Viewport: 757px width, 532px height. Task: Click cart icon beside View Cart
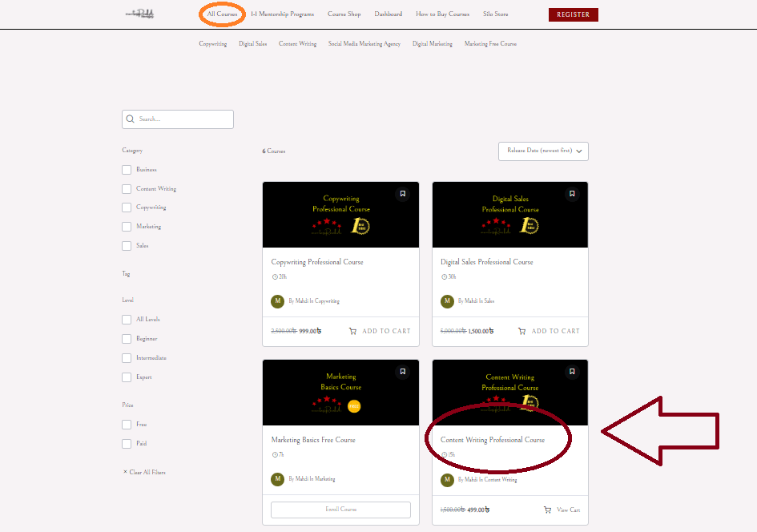547,510
